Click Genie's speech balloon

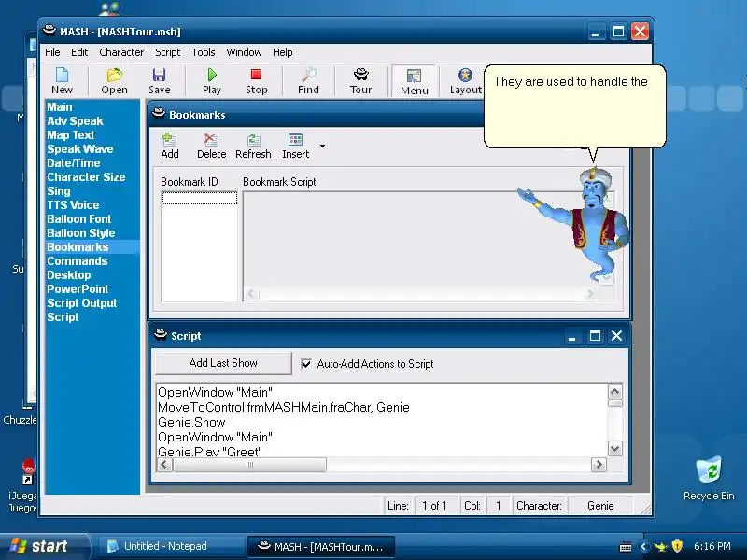click(574, 106)
